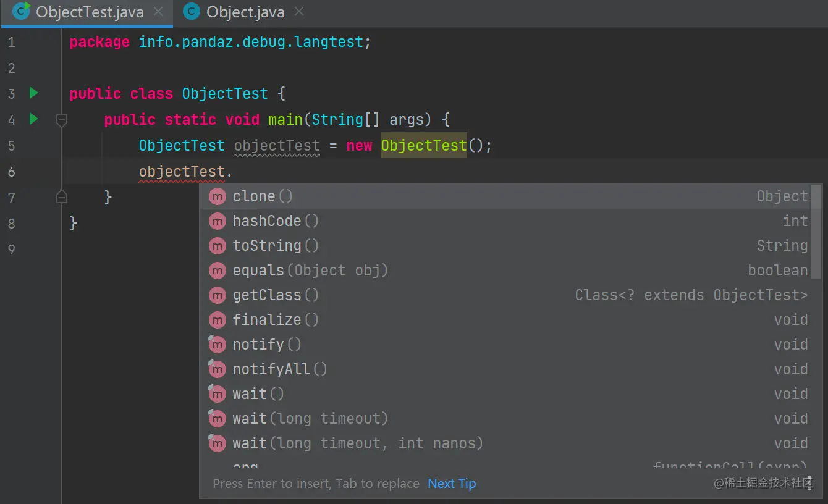Click the 'void' keyword on line 4
828x504 pixels.
[x=242, y=120]
